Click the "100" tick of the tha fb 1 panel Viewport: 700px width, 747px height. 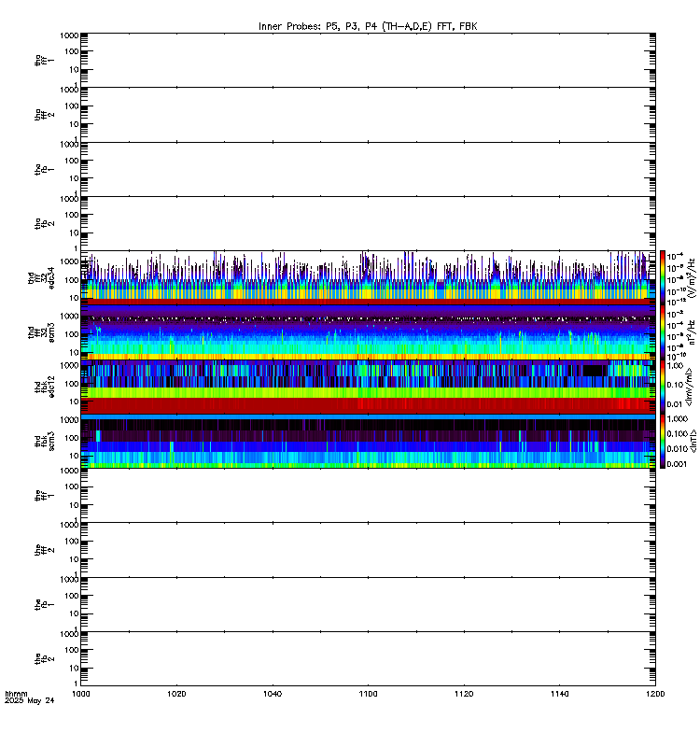tap(72, 161)
